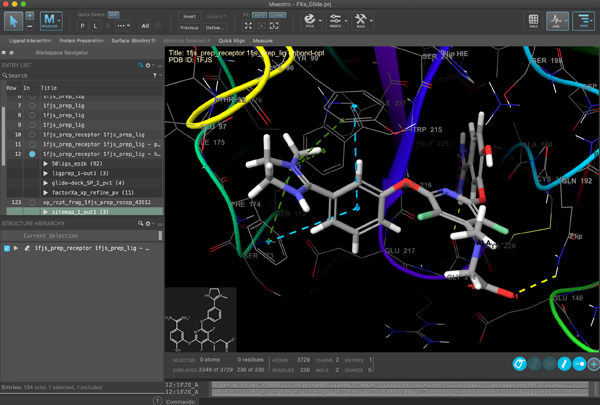The width and height of the screenshot is (600, 405).
Task: Open the Entry List gear settings menu
Action: coord(148,65)
